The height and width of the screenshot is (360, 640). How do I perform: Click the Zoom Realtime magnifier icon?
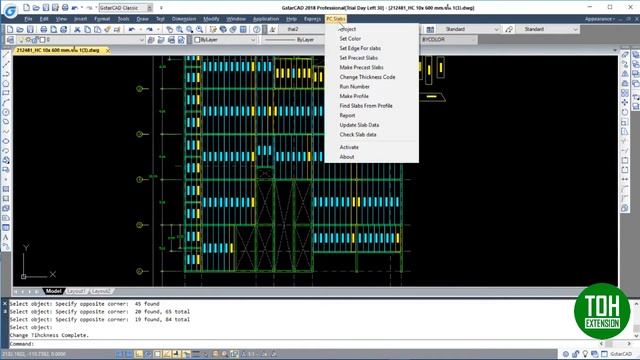(180, 29)
